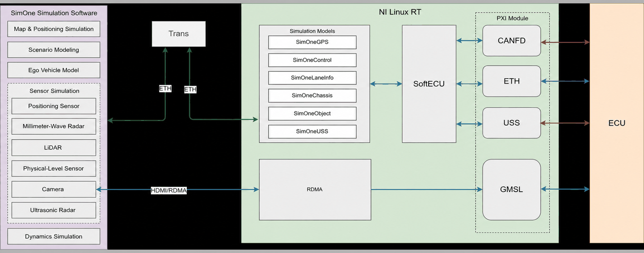The image size is (644, 253).
Task: Select the SimOneGPS model box
Action: [312, 42]
